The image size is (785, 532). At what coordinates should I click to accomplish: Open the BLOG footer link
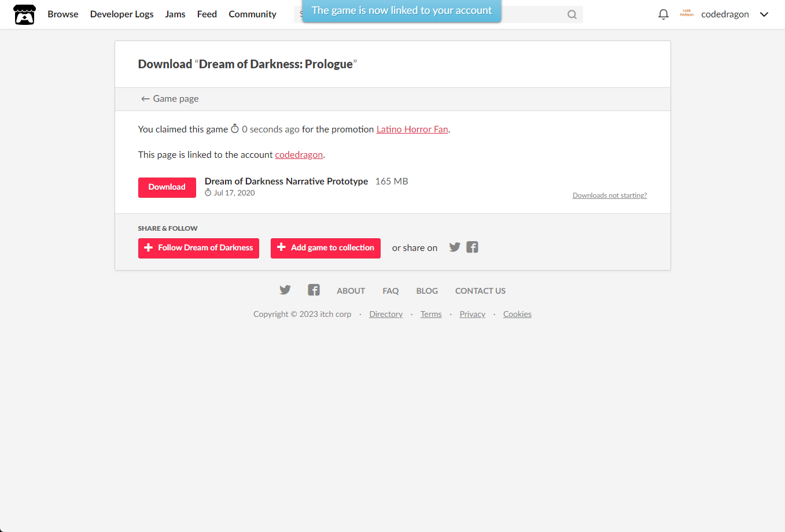click(427, 291)
